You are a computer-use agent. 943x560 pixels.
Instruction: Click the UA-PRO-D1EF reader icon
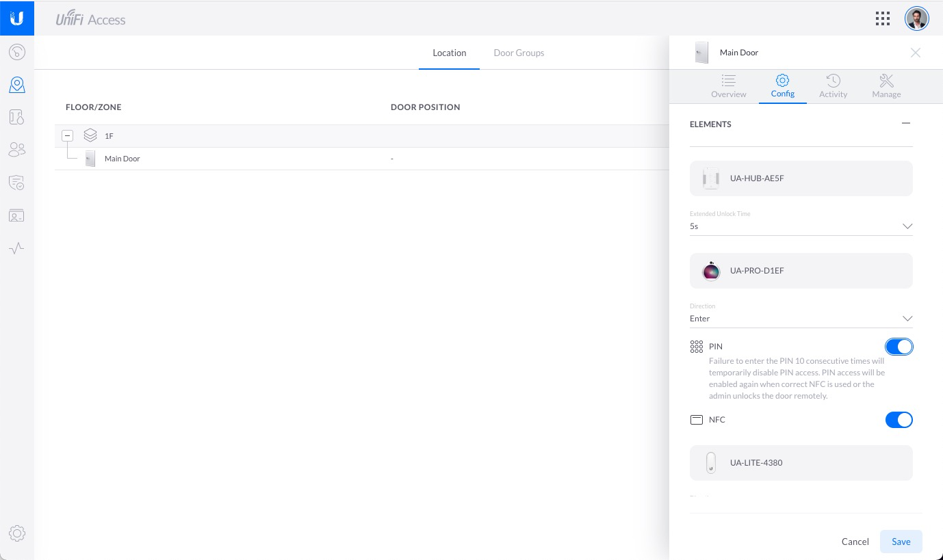coord(711,271)
